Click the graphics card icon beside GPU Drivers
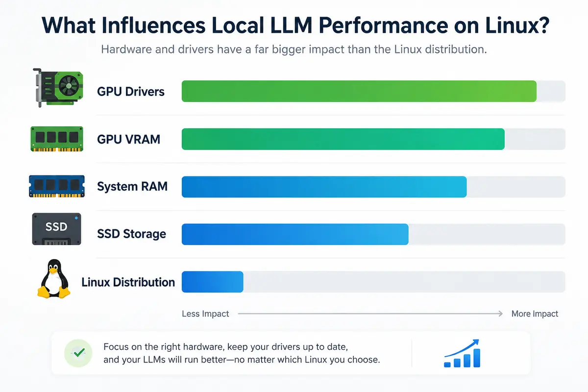This screenshot has width=588, height=392. click(58, 88)
